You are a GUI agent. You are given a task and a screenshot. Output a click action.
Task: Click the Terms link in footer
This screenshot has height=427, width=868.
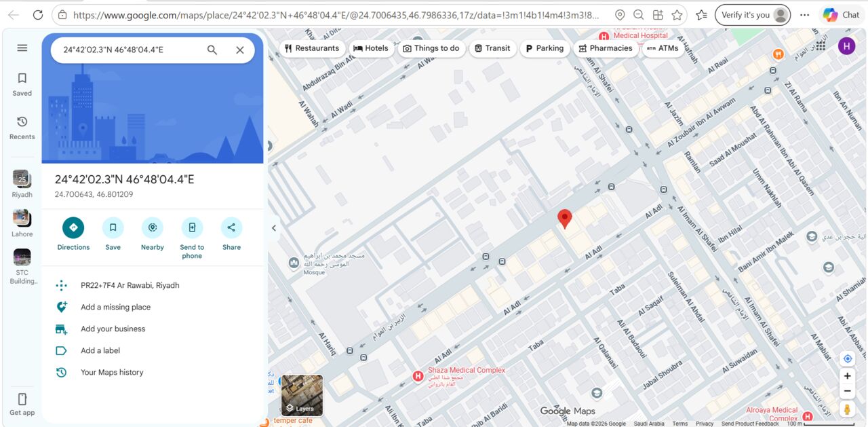[x=679, y=424]
